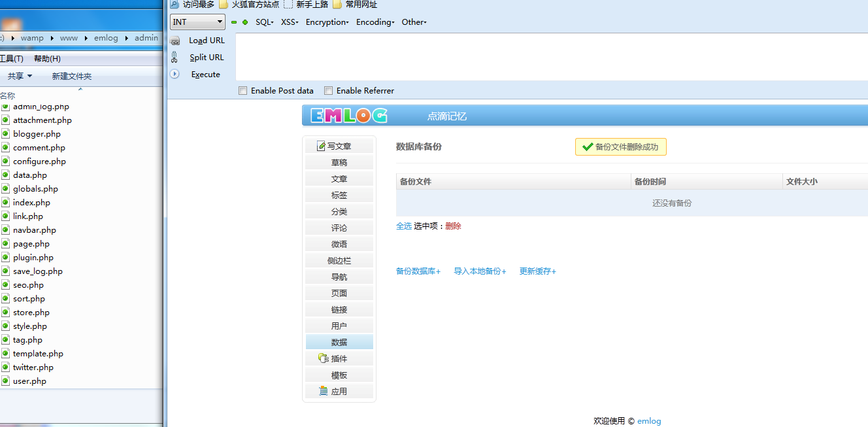Click the 新建文件夹 button in Explorer
Viewport: 868px width, 427px height.
tap(72, 77)
